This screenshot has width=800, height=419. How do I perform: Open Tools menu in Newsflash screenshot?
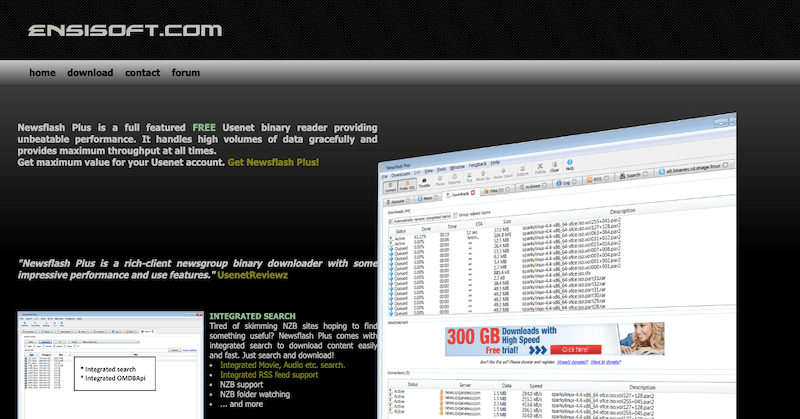tap(441, 169)
